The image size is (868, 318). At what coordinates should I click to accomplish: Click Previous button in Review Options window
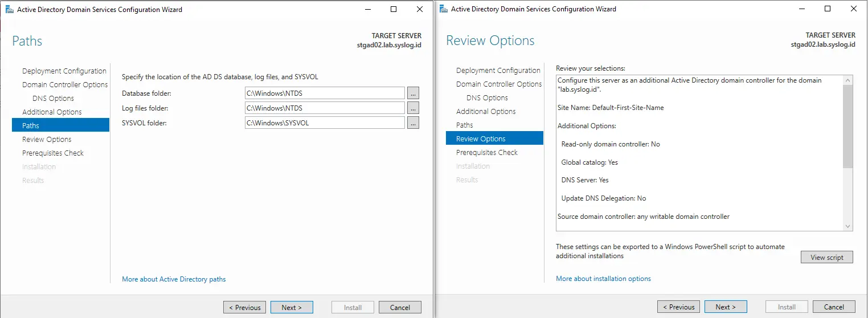click(678, 307)
